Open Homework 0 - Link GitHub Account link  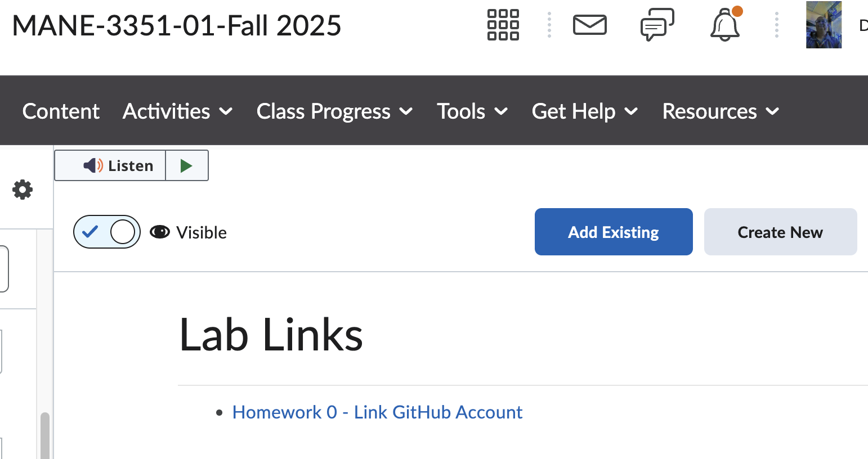(x=377, y=412)
